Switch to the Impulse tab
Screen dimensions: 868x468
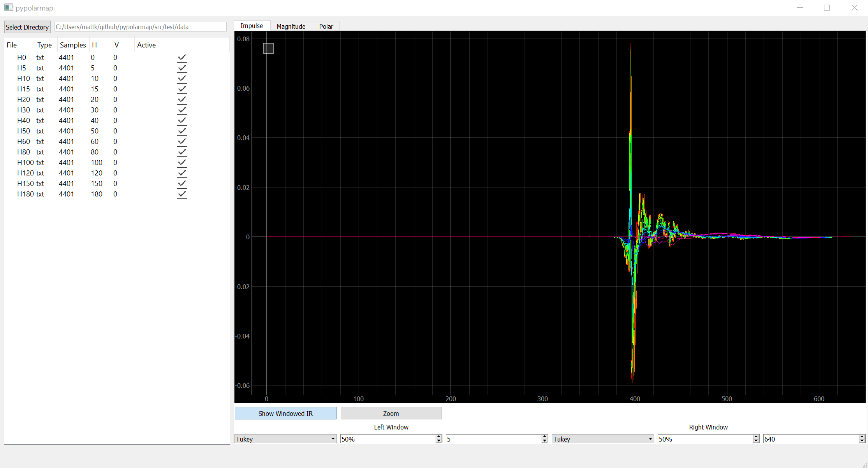(252, 26)
